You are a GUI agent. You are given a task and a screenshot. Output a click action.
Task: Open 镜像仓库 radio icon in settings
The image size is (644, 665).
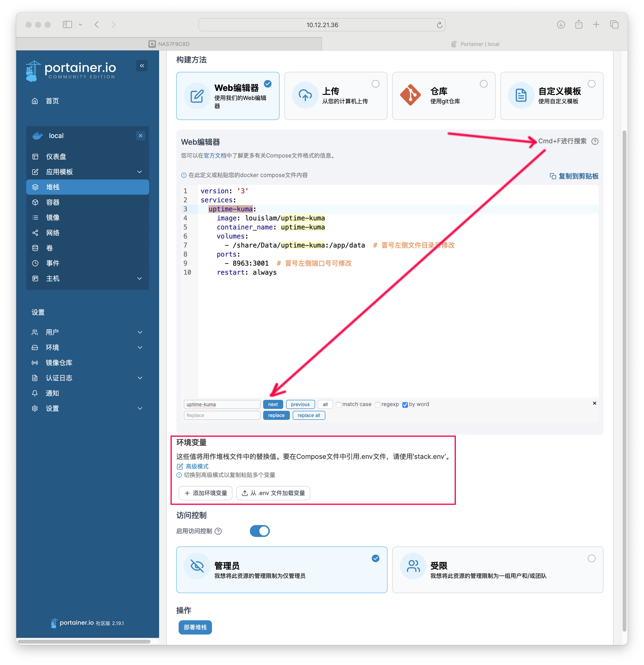click(x=35, y=363)
